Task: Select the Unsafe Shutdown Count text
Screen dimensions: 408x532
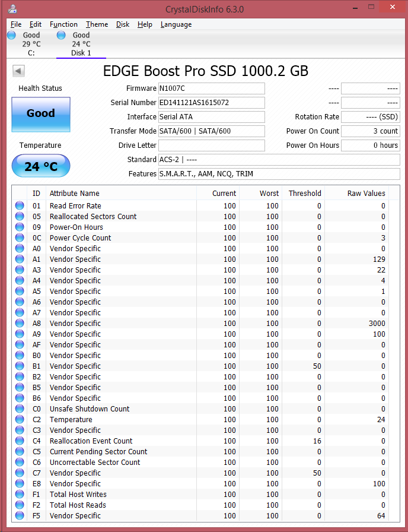Action: tap(90, 409)
